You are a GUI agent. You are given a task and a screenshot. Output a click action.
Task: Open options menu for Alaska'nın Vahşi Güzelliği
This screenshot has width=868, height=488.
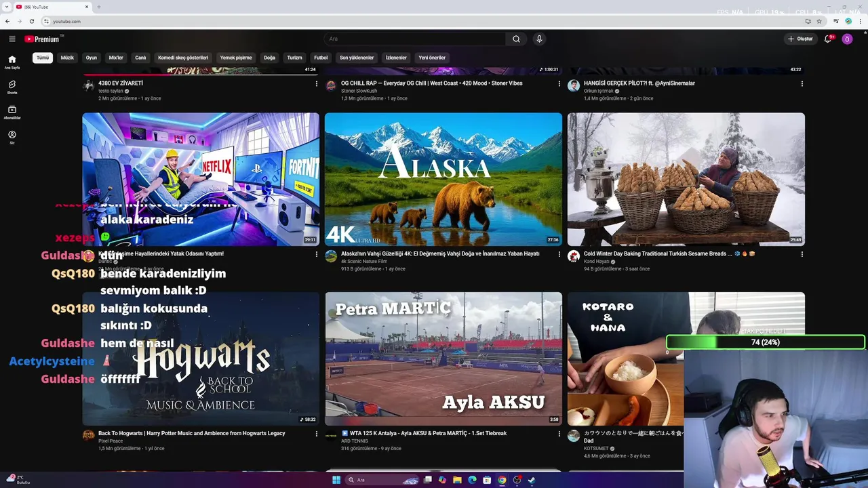559,254
